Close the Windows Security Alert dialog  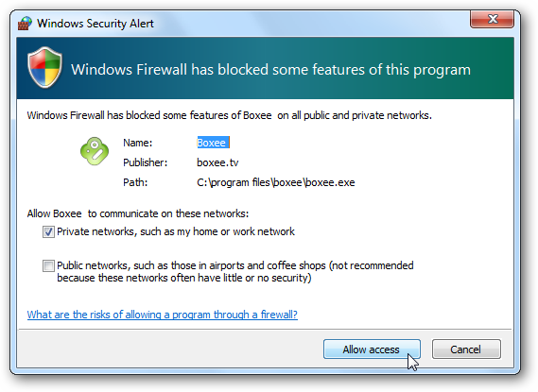pos(492,19)
